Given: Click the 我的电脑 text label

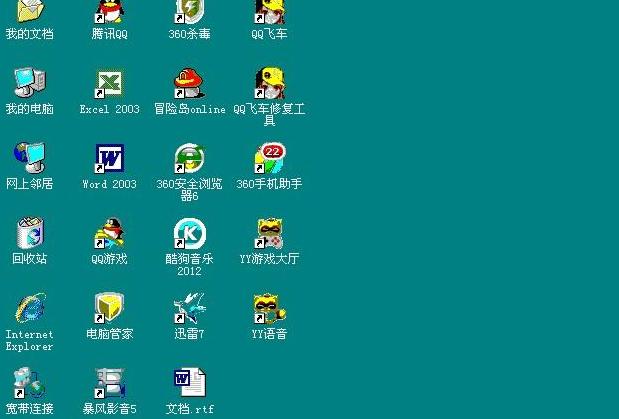Looking at the screenshot, I should 30,109.
